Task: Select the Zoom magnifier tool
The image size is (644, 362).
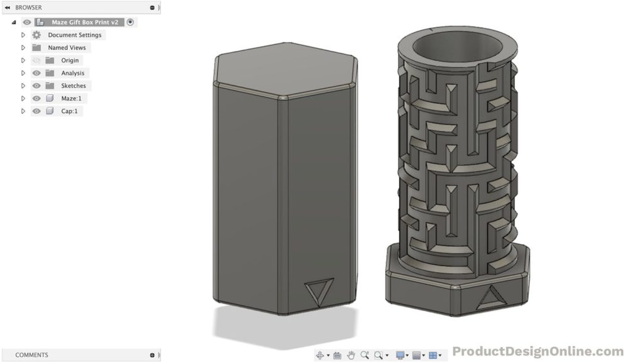Action: tap(365, 356)
